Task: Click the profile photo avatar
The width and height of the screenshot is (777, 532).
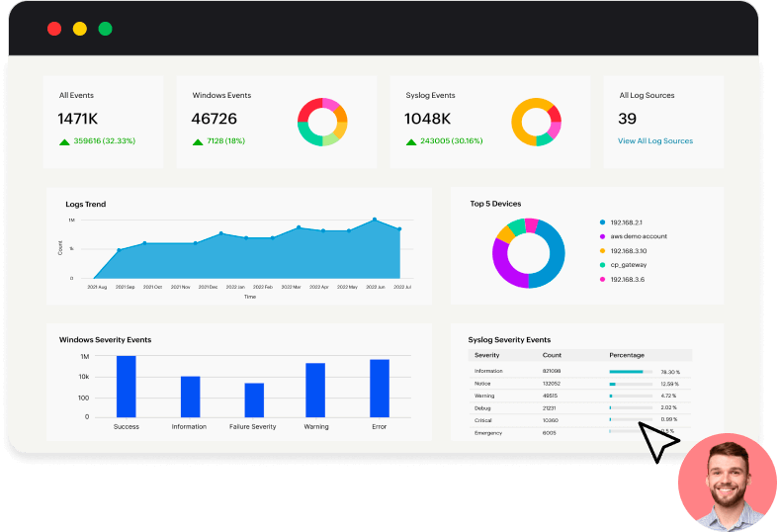Action: (727, 482)
